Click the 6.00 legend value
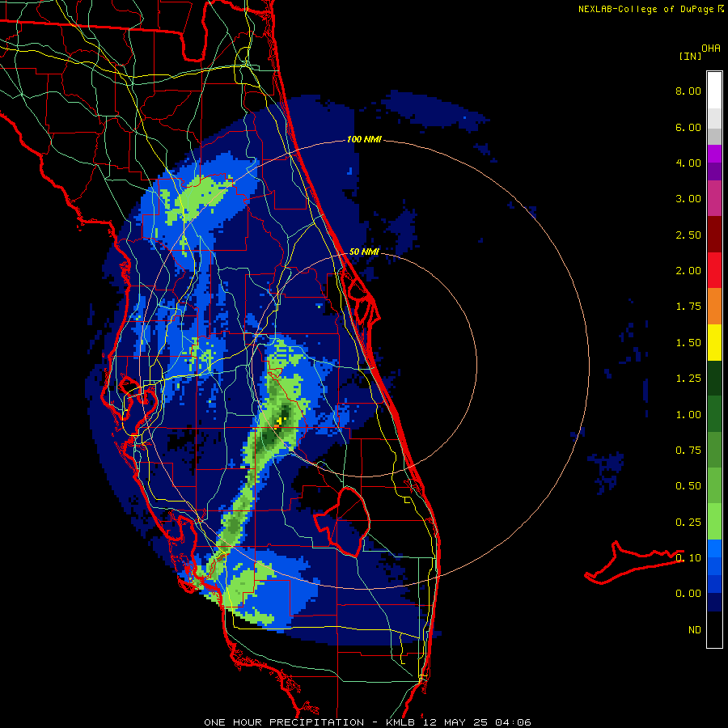Screen dimensions: 728x728 coord(688,127)
